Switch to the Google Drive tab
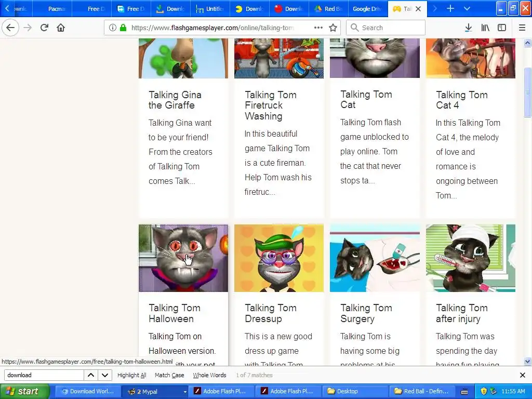The image size is (532, 399). coord(368,9)
